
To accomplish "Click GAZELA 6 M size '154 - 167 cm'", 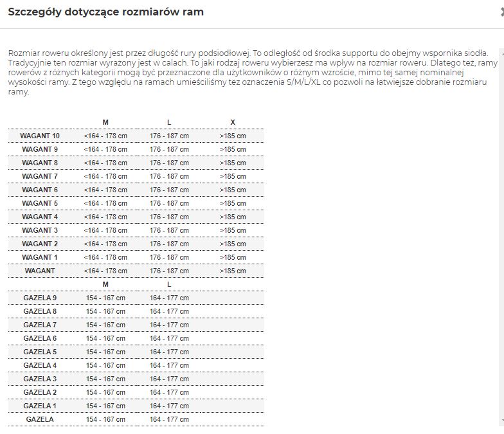I will tap(105, 338).
